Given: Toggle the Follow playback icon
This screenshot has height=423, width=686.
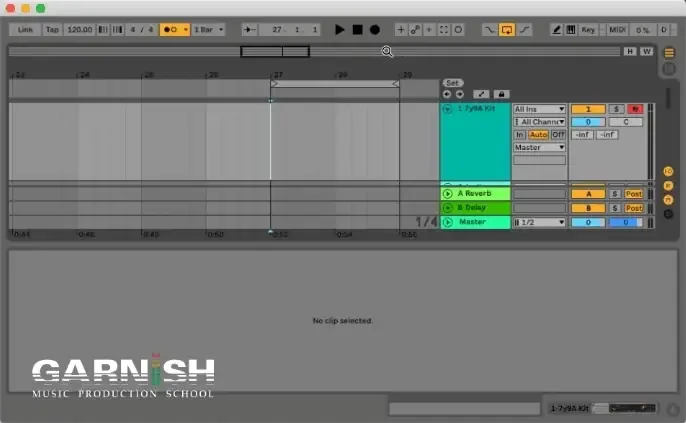Looking at the screenshot, I should click(x=249, y=30).
